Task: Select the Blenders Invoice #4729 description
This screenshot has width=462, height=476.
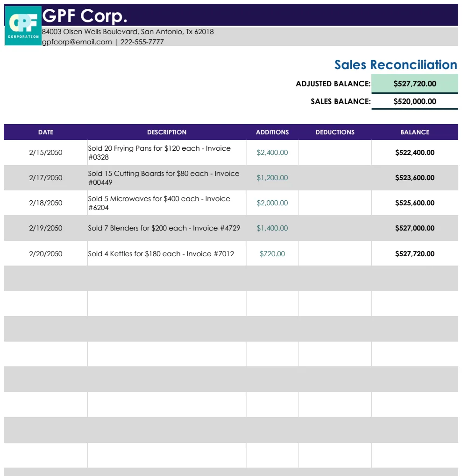Action: tap(167, 228)
